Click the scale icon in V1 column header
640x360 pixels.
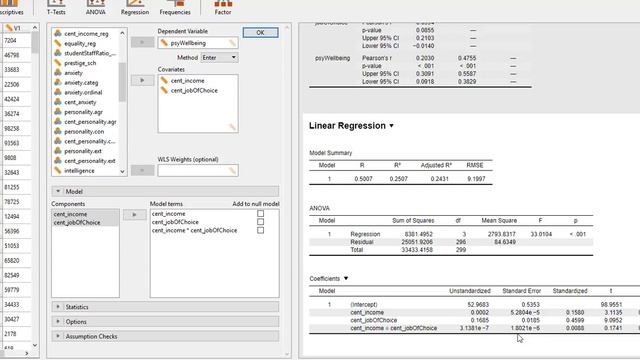click(9, 28)
